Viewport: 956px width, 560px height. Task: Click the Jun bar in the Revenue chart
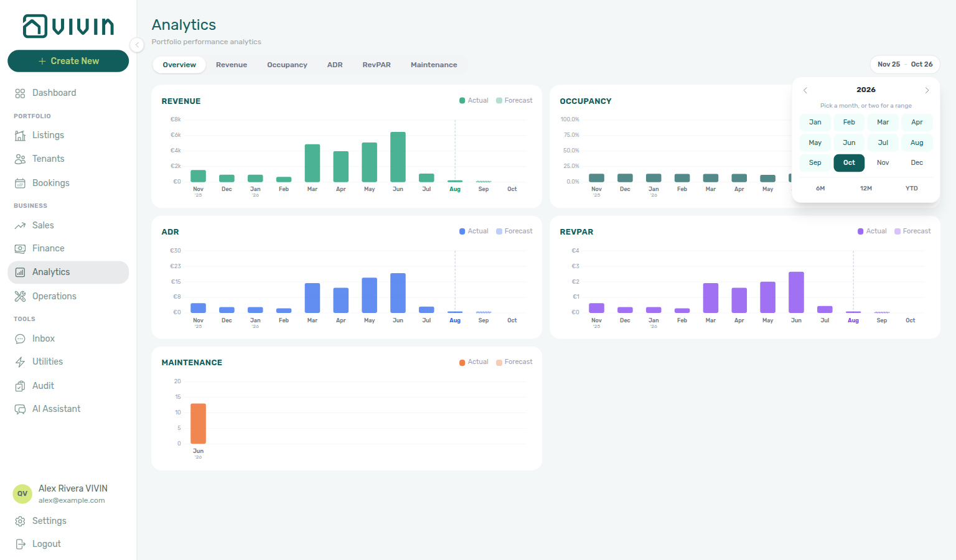click(398, 157)
